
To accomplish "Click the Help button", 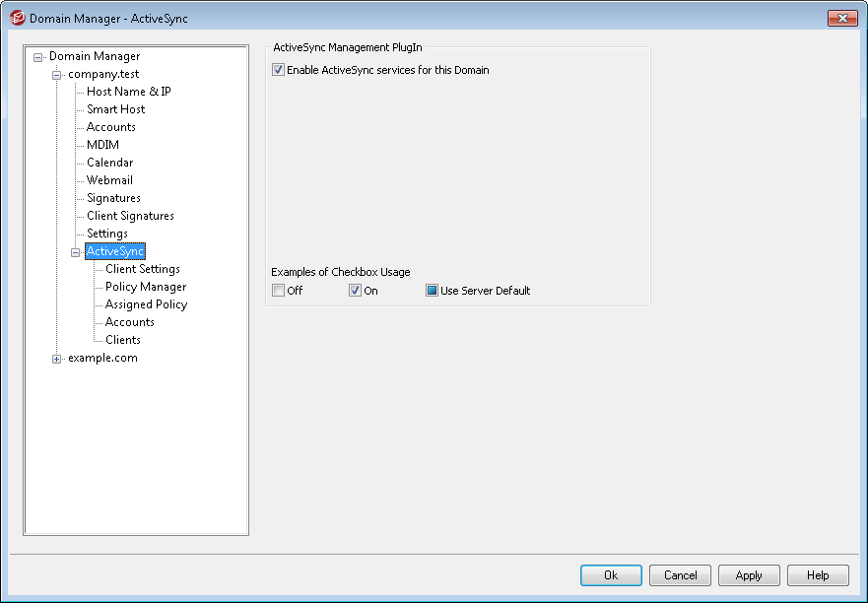I will pyautogui.click(x=818, y=575).
